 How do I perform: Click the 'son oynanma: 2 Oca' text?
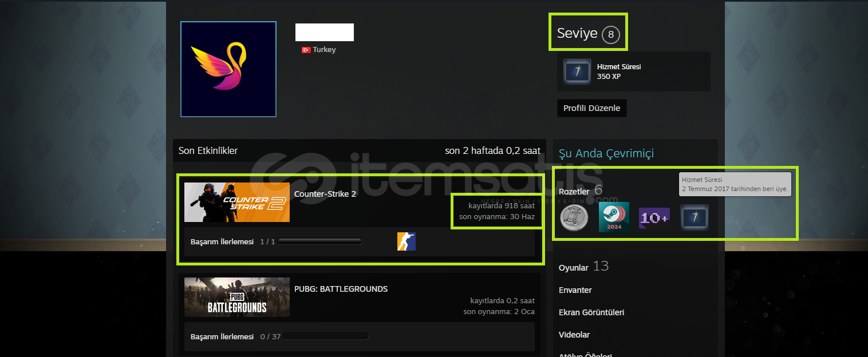point(499,312)
